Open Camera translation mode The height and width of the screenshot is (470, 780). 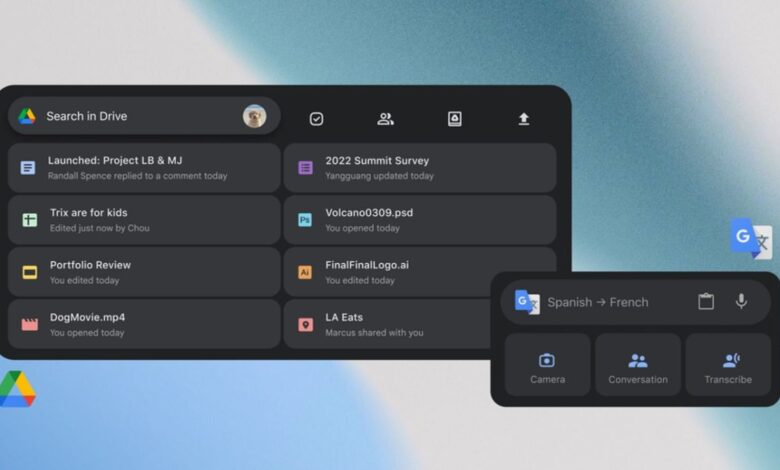548,365
